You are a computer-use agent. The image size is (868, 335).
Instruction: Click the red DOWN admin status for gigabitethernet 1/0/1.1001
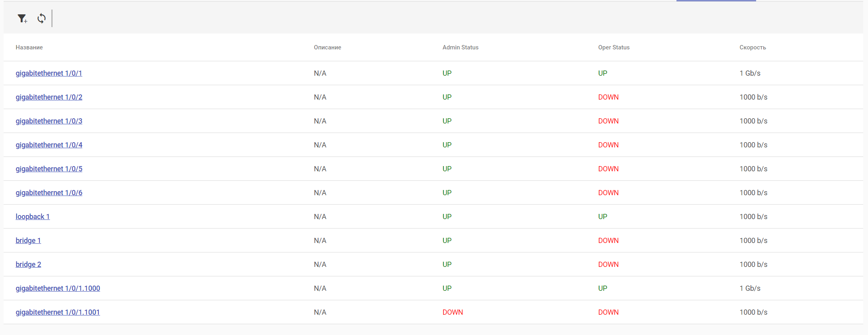[x=453, y=312]
